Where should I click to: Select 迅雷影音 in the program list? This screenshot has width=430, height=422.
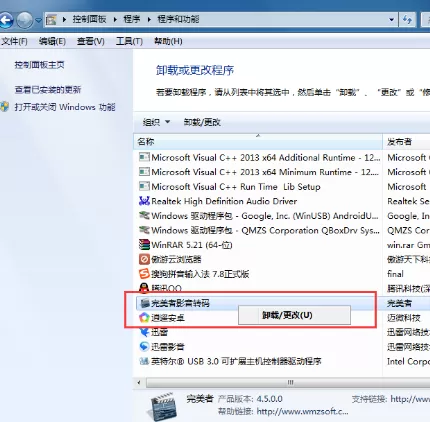168,347
